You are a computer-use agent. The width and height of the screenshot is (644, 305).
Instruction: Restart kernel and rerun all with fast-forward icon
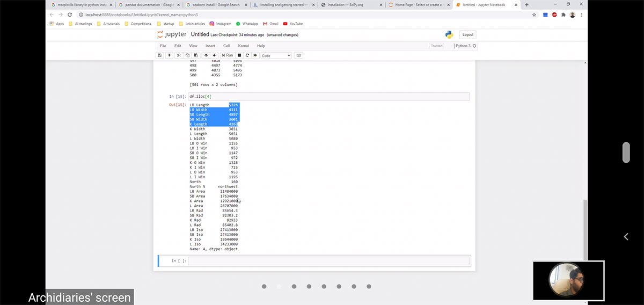point(255,55)
